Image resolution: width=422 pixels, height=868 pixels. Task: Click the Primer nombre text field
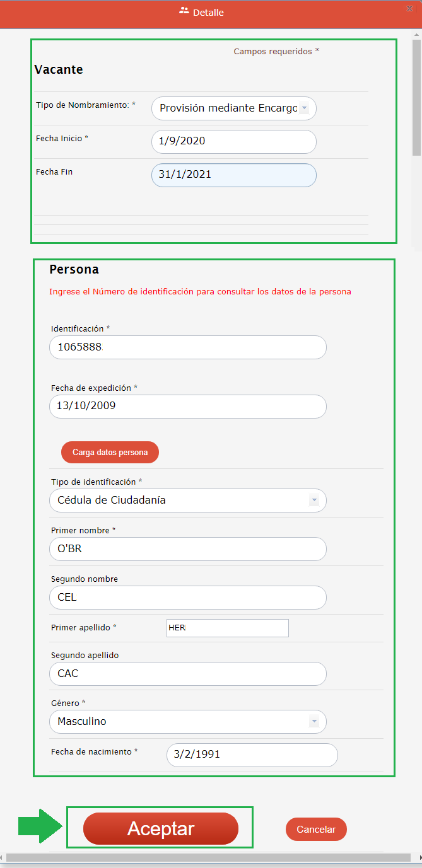(x=187, y=549)
